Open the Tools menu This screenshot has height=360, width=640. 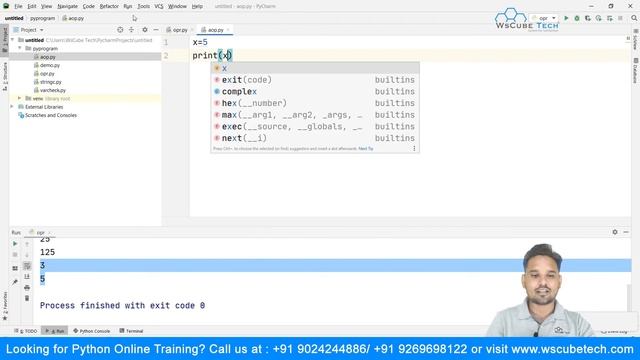(x=143, y=6)
